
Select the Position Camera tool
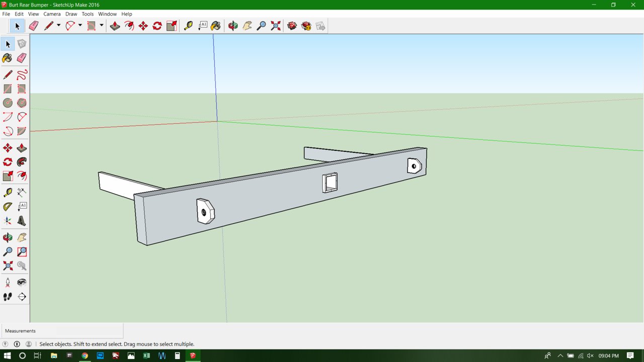point(8,283)
